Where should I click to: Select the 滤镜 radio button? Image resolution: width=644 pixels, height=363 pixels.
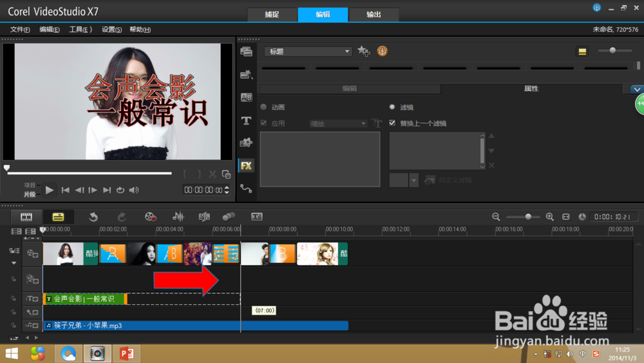click(392, 107)
